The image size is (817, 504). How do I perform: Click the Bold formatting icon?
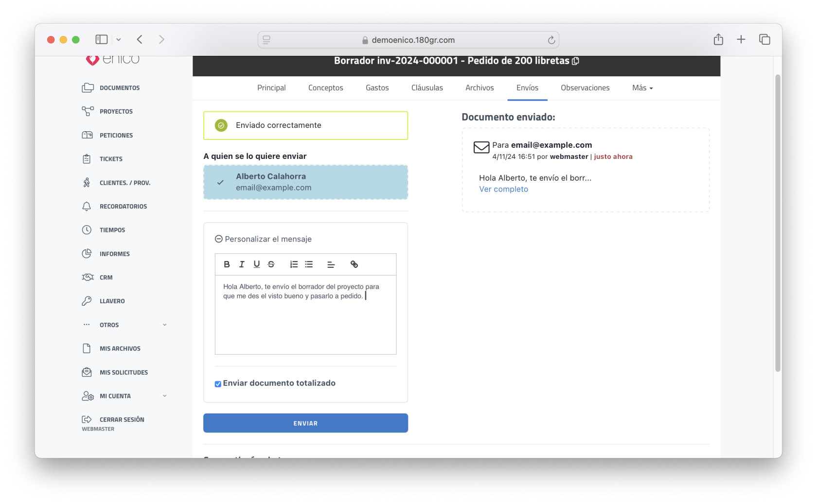pos(227,264)
